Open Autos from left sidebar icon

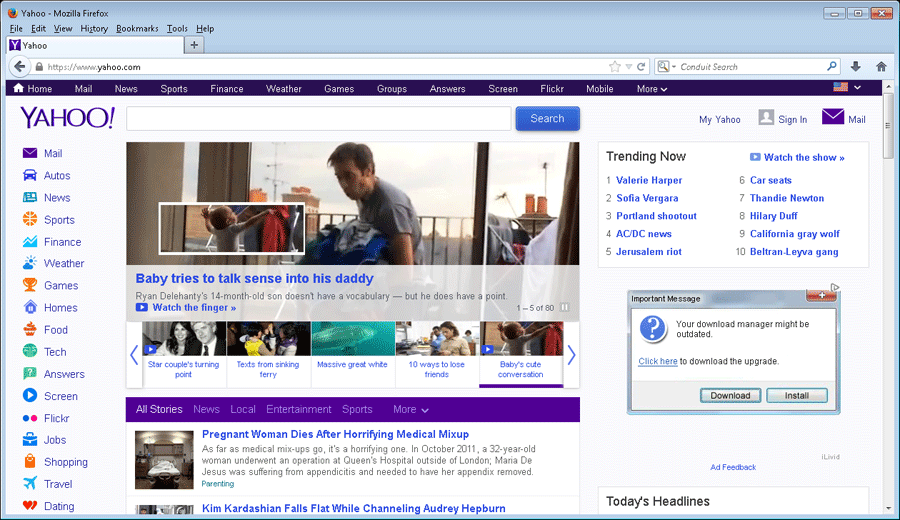coord(30,176)
